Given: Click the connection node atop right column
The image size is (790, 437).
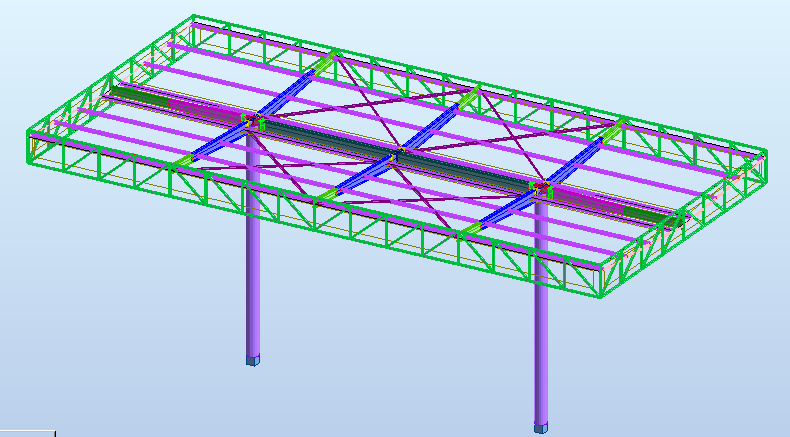Looking at the screenshot, I should (541, 186).
